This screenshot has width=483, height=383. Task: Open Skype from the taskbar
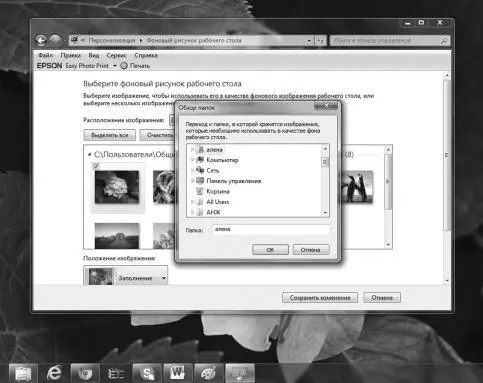click(147, 373)
